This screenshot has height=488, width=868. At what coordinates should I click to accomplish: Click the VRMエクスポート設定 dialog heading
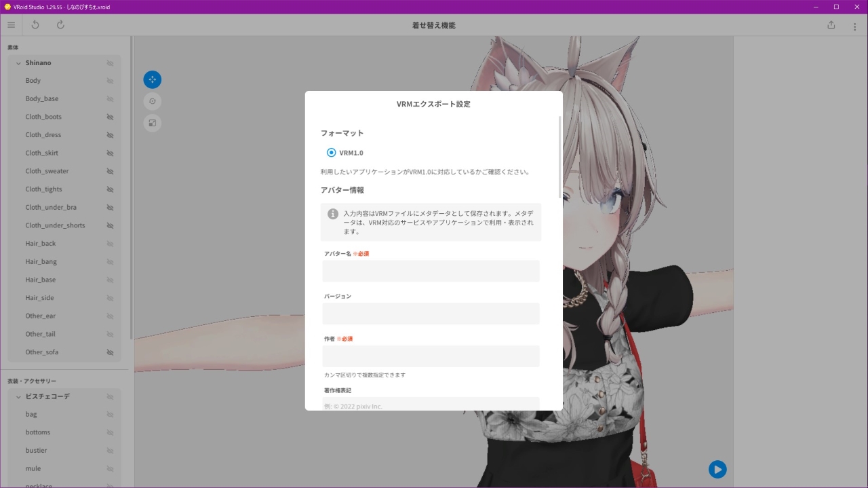point(433,105)
